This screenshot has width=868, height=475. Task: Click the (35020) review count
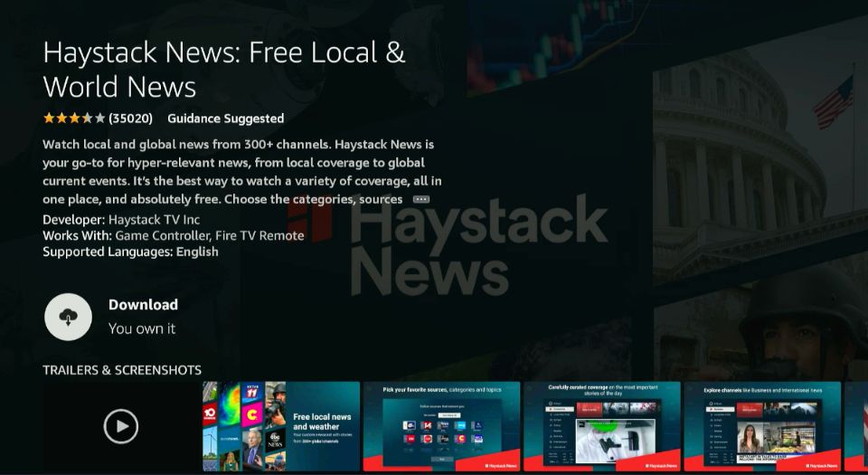tap(130, 119)
